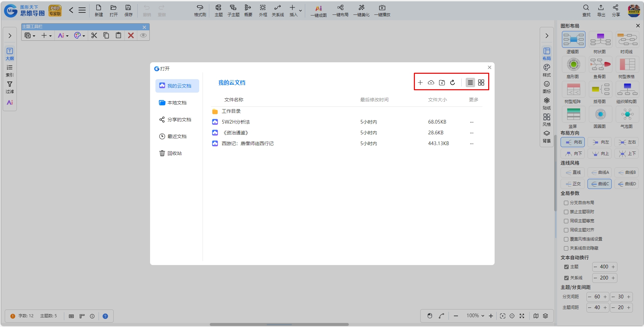Select the 曲线A connector style button
Screen dimensions: 644x327
(x=600, y=172)
